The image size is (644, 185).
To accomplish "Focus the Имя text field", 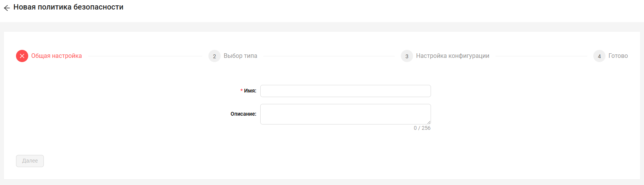I will [345, 91].
